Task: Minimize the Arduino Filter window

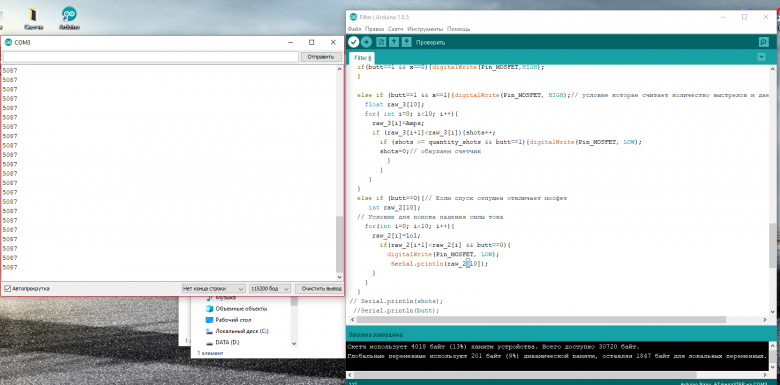Action: (x=723, y=17)
